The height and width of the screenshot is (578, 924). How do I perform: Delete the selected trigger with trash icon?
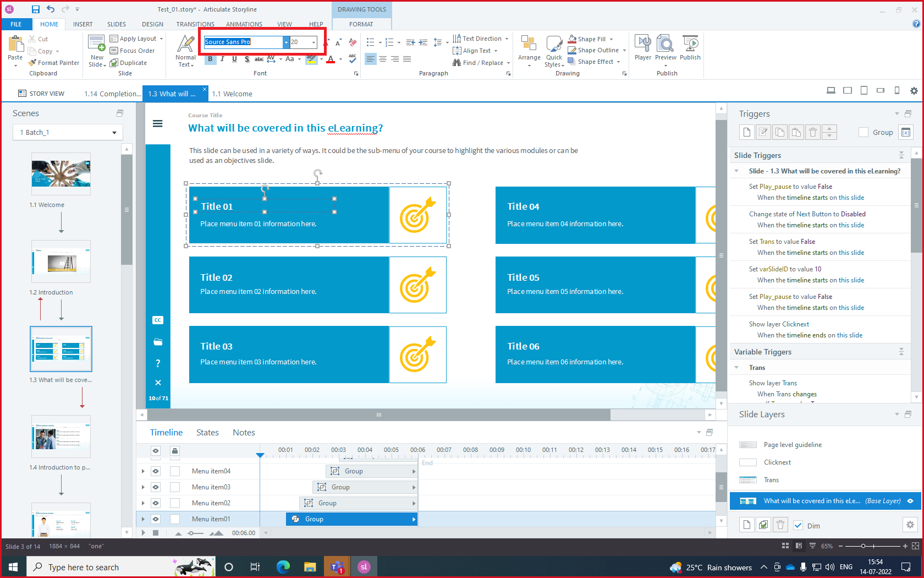coord(813,132)
